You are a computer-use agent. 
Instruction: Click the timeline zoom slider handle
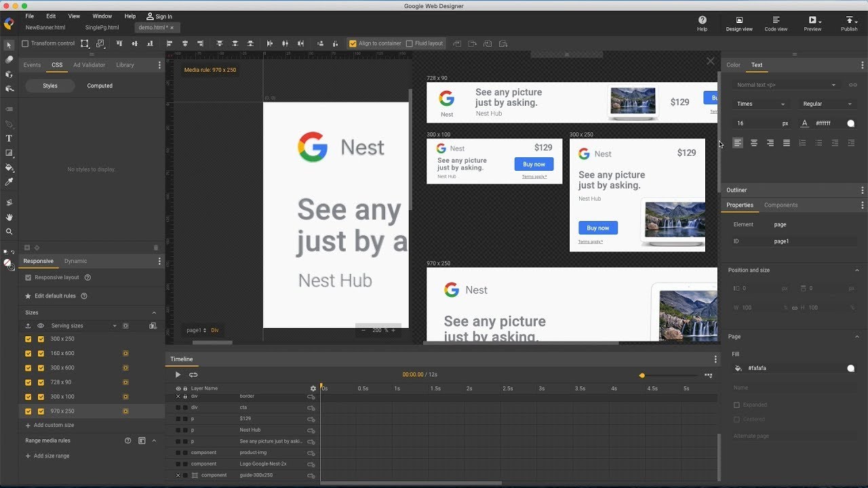pos(642,375)
